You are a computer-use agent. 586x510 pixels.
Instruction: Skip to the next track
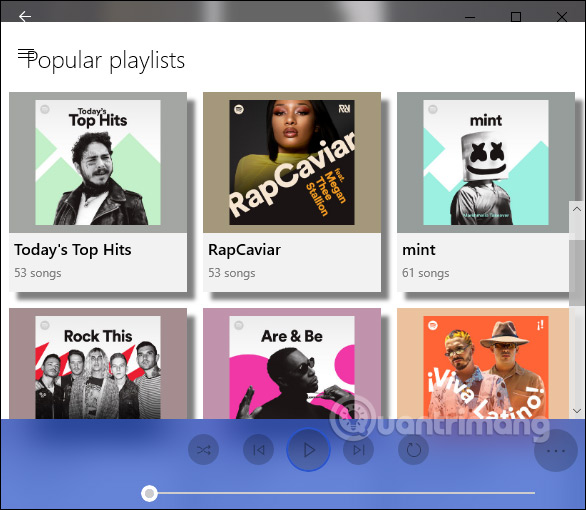(358, 450)
